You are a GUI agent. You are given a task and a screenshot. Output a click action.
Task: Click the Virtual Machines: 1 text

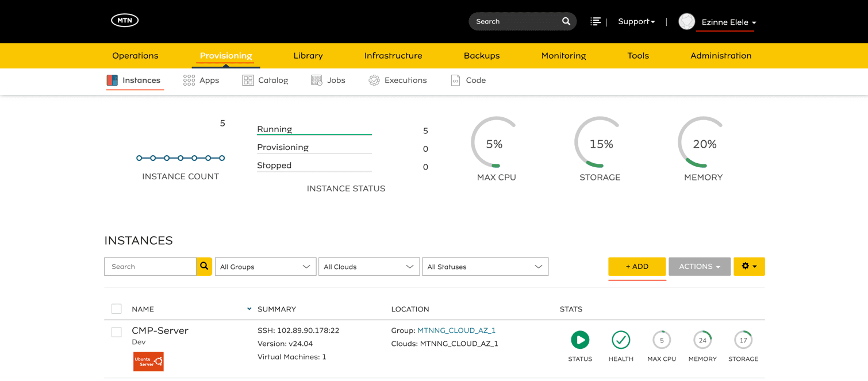[x=292, y=357]
